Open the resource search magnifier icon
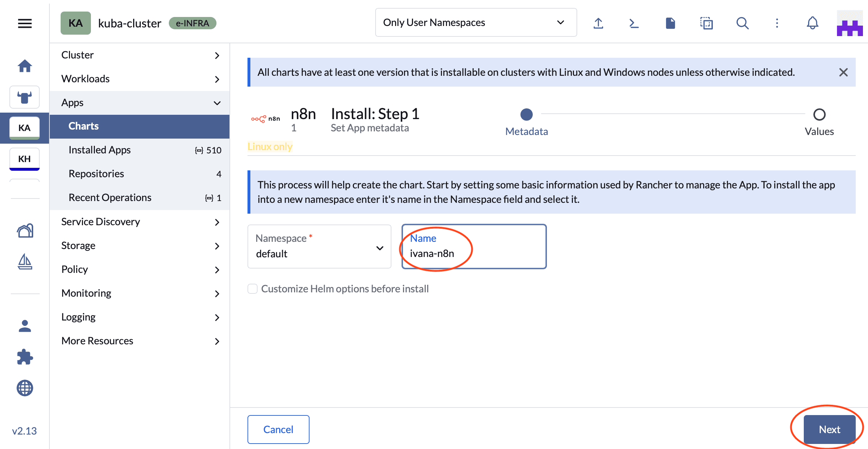868x449 pixels. pos(742,23)
